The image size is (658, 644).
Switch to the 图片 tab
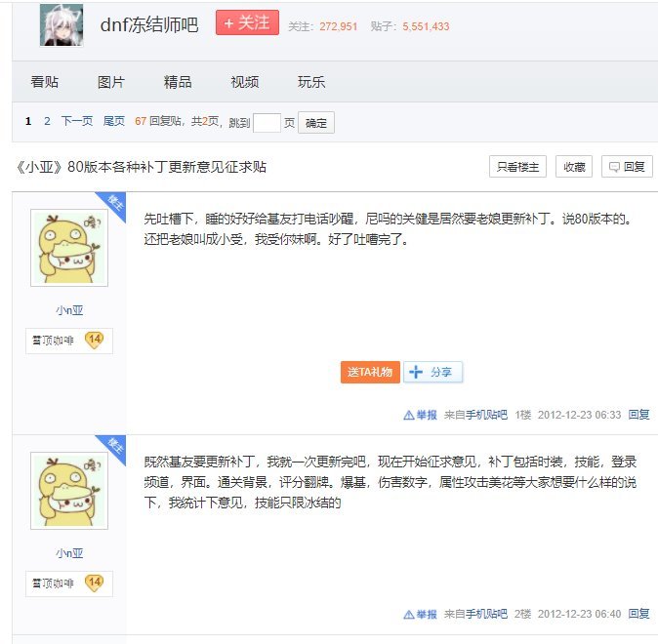pos(110,82)
